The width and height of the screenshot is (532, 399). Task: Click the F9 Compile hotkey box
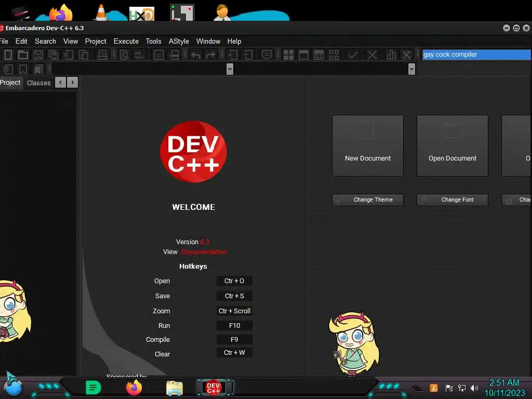click(x=234, y=340)
